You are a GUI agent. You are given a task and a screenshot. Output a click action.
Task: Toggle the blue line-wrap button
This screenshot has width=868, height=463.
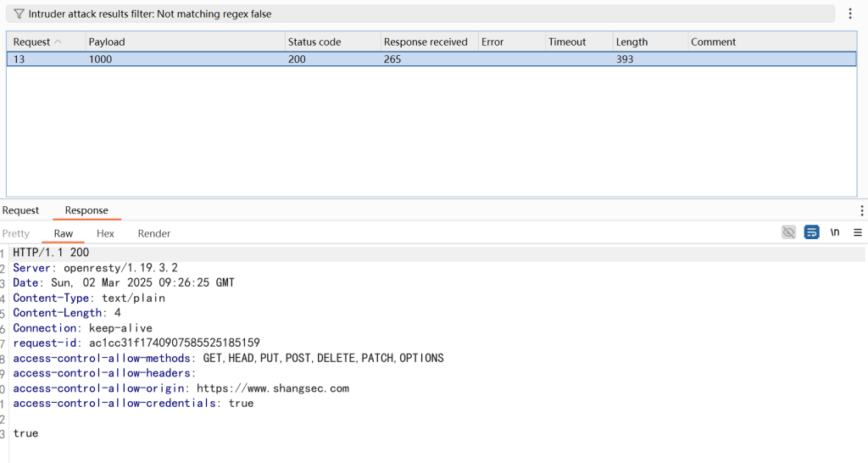pyautogui.click(x=811, y=232)
